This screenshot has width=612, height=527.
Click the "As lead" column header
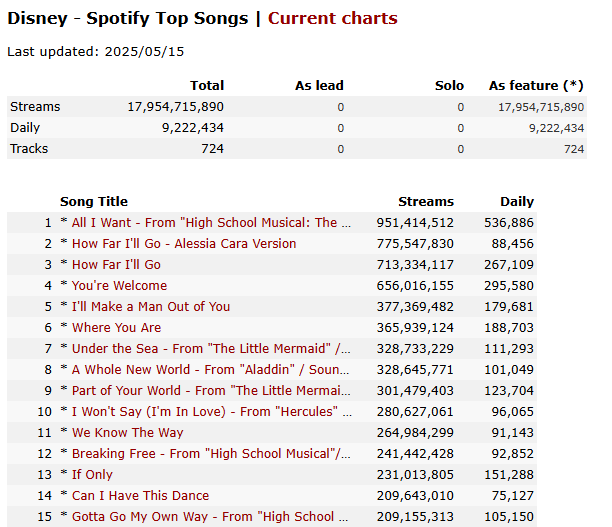pos(319,86)
